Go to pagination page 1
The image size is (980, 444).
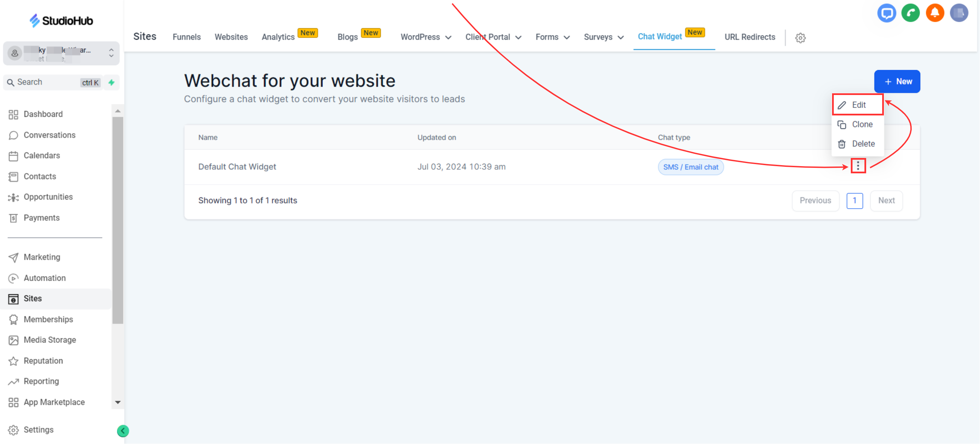pyautogui.click(x=854, y=200)
